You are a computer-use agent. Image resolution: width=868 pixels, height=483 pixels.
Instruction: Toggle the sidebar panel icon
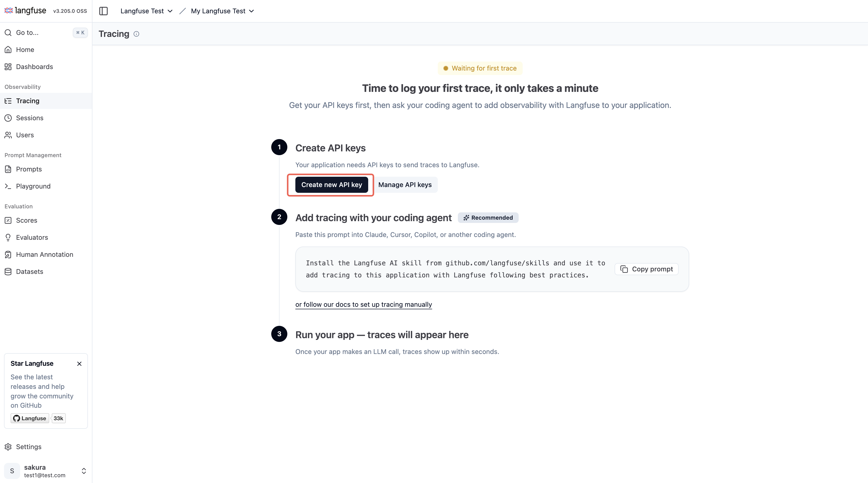coord(103,11)
